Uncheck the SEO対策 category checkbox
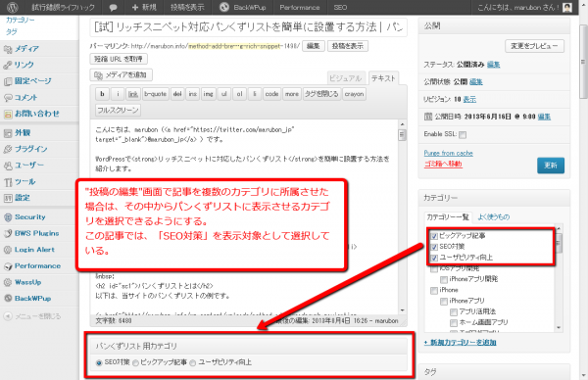Image resolution: width=588 pixels, height=380 pixels. click(434, 247)
